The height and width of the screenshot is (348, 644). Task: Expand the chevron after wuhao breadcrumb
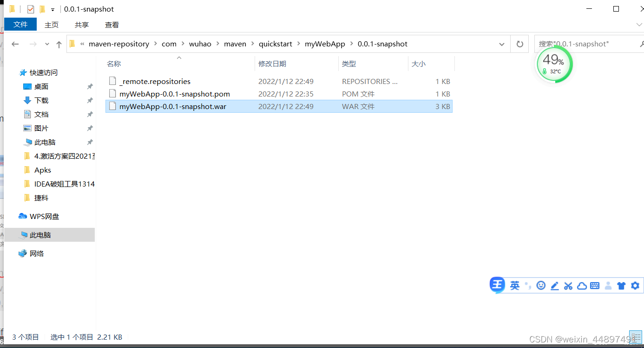pyautogui.click(x=218, y=44)
